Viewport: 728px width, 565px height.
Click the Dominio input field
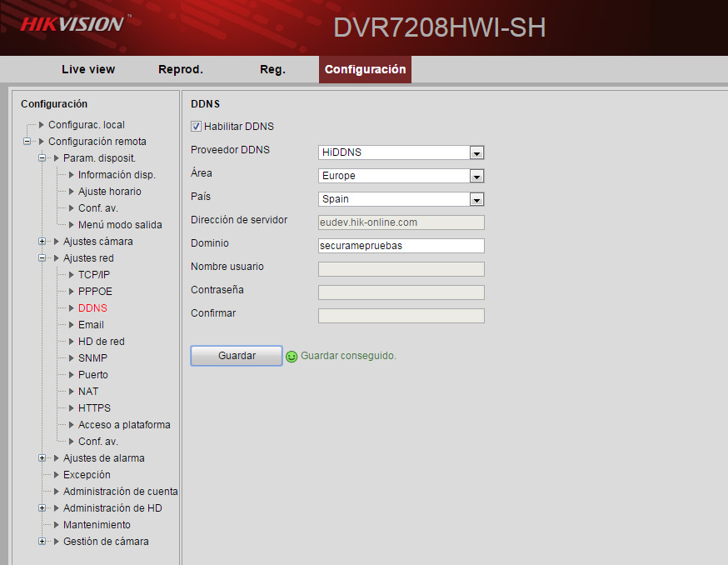click(401, 246)
